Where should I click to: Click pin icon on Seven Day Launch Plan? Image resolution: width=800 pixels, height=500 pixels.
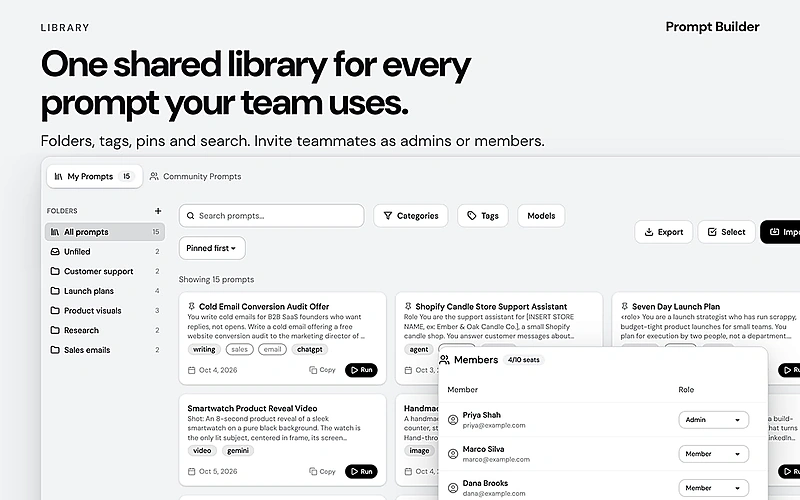[624, 306]
